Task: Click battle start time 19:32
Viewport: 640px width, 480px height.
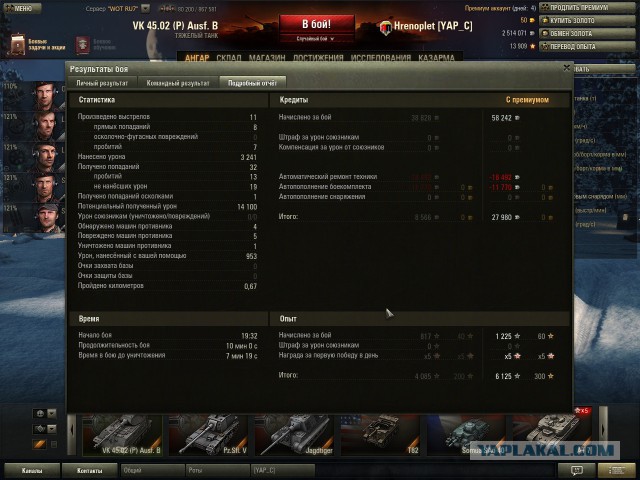Action: coord(249,336)
